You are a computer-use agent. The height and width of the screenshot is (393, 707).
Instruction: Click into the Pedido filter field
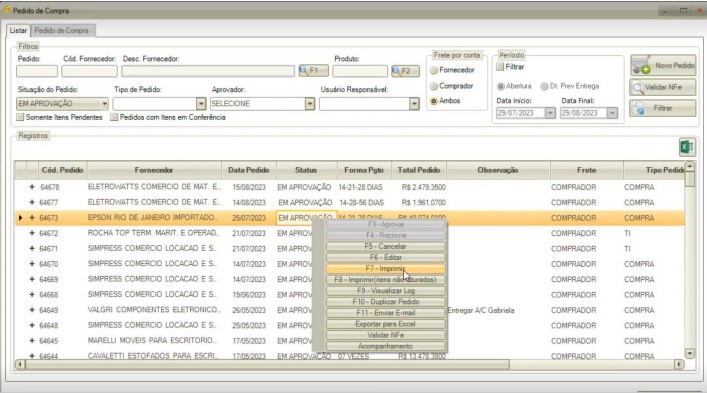point(37,71)
